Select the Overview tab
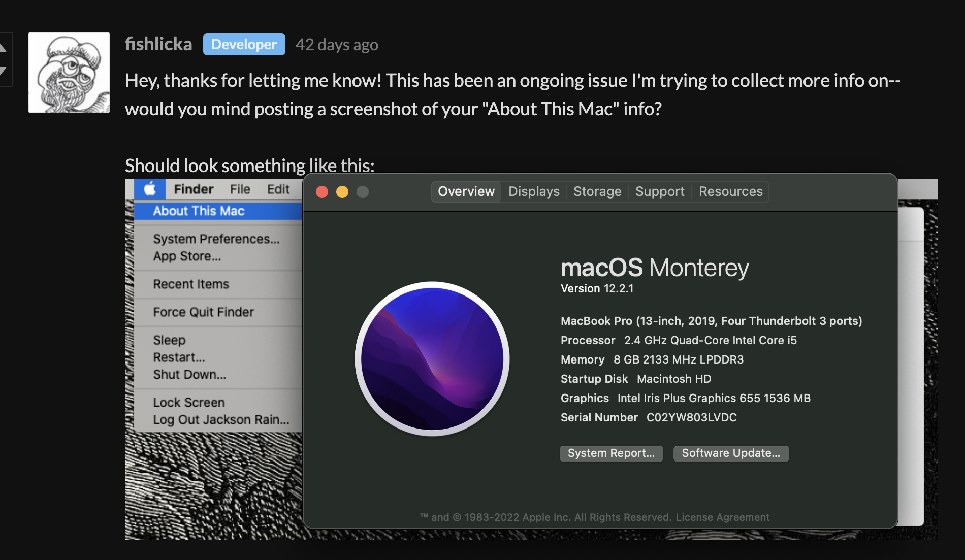 pos(466,191)
